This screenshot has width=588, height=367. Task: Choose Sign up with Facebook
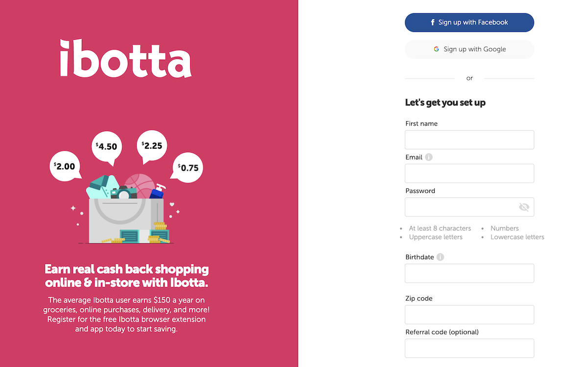(x=469, y=22)
